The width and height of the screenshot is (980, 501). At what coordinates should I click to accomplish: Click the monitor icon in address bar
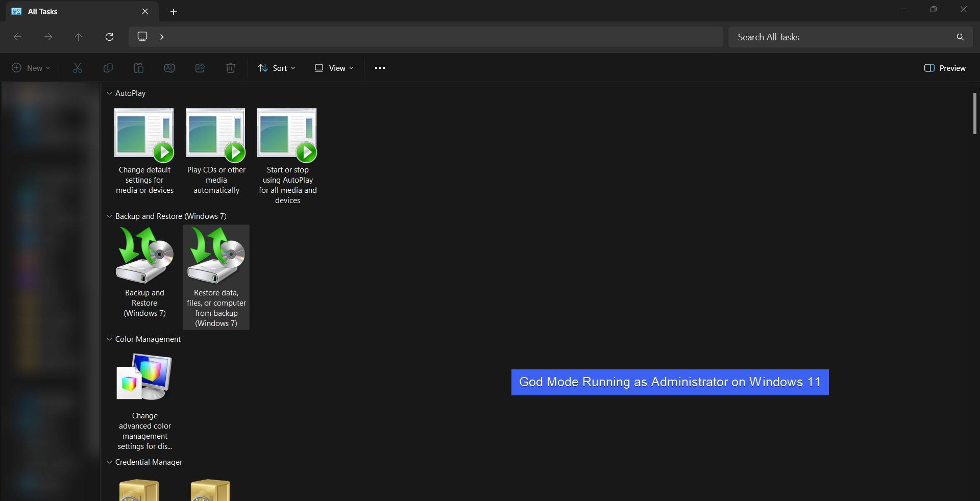142,36
